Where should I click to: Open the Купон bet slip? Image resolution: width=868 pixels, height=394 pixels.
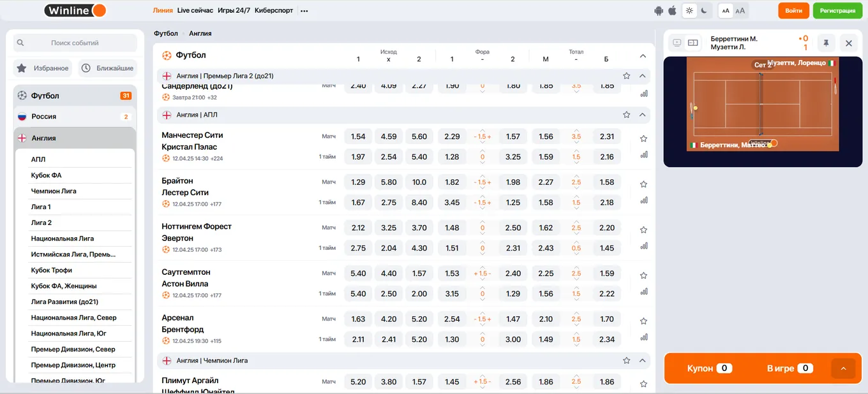[709, 368]
